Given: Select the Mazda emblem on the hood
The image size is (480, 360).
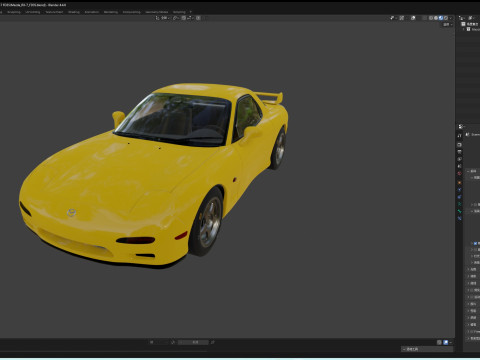Looking at the screenshot, I should [x=71, y=213].
